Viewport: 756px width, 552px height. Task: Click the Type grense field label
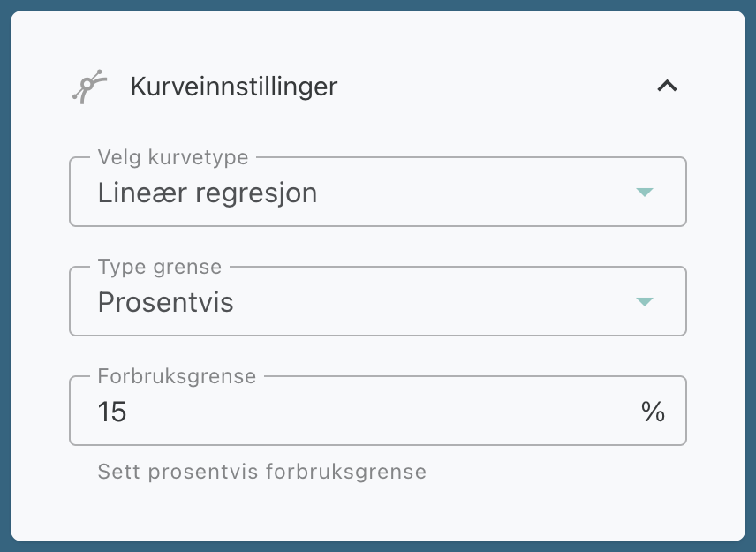pyautogui.click(x=160, y=267)
